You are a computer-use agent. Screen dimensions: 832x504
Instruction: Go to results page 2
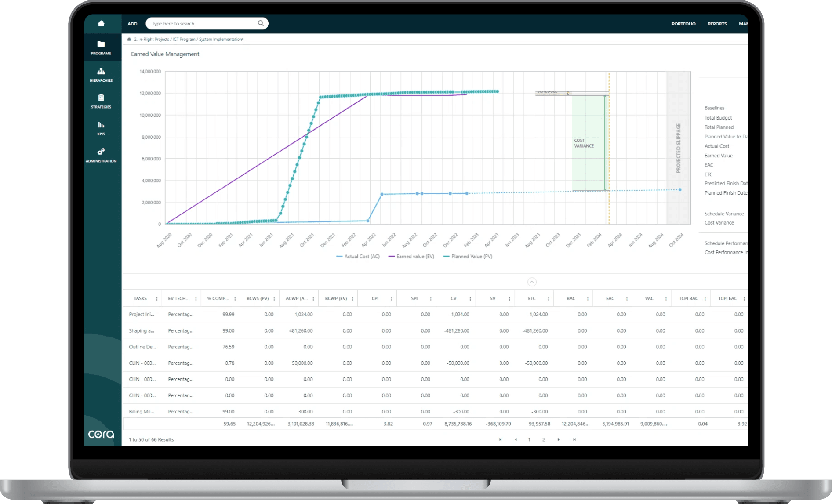click(544, 439)
